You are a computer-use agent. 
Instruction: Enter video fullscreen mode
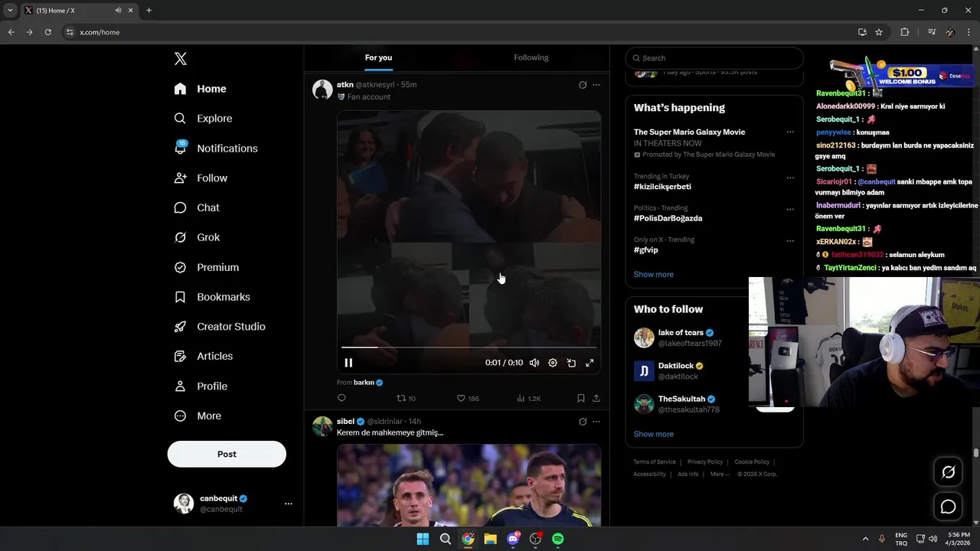[590, 363]
